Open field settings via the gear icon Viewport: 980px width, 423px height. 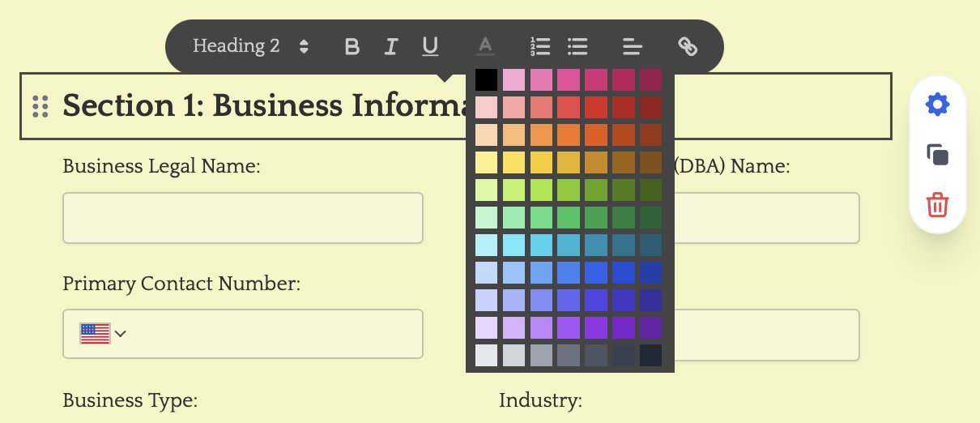(937, 105)
